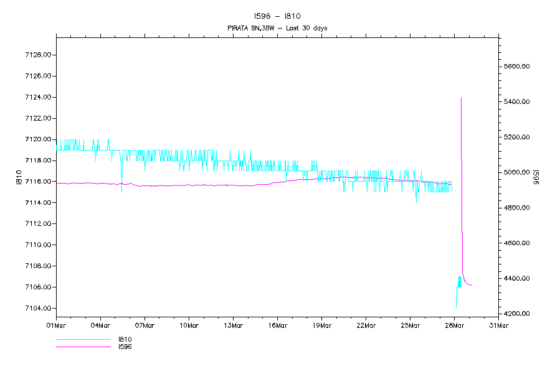Viewport: 555px width, 392px height.
Task: Click the peak of the magenta spike
Action: pos(461,98)
